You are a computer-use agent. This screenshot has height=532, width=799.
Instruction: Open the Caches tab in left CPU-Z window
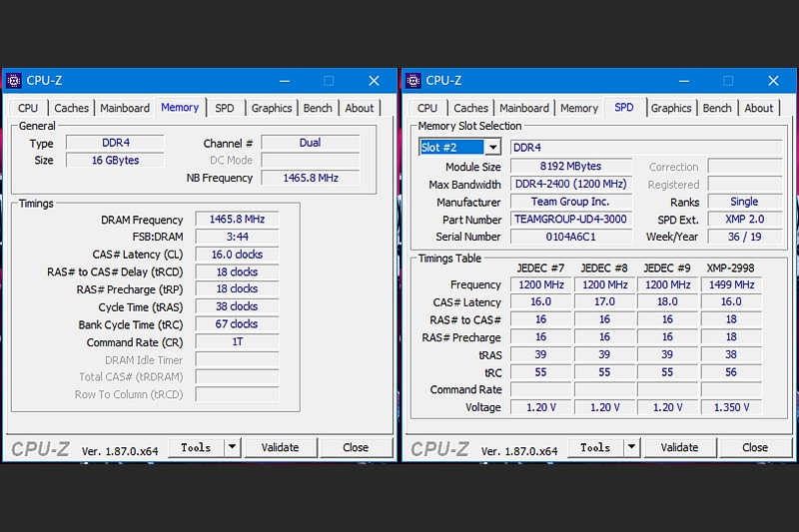coord(71,108)
